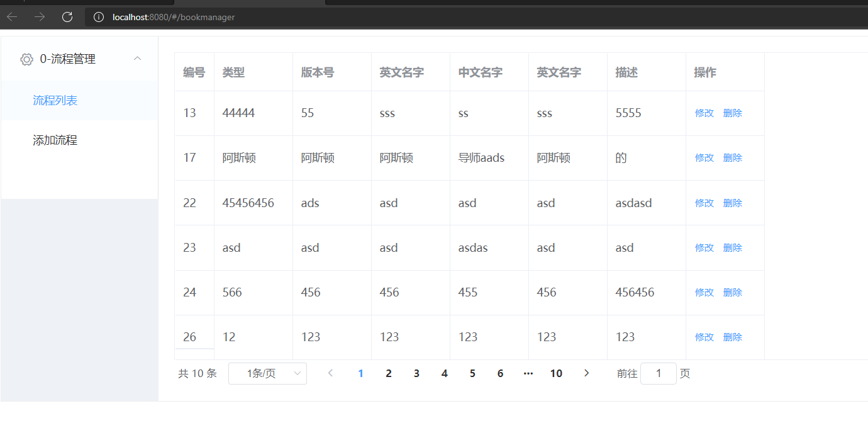The width and height of the screenshot is (868, 423).
Task: Click the browser forward arrow
Action: [x=40, y=17]
